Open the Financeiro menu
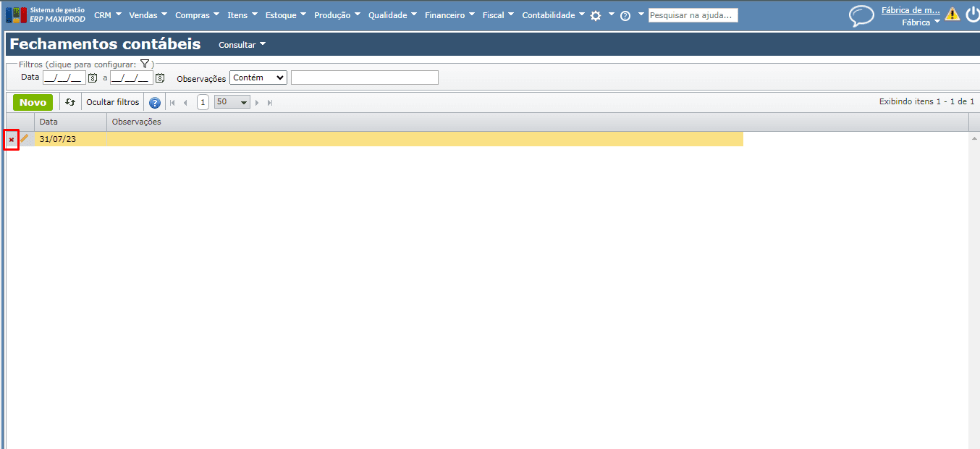 tap(449, 15)
